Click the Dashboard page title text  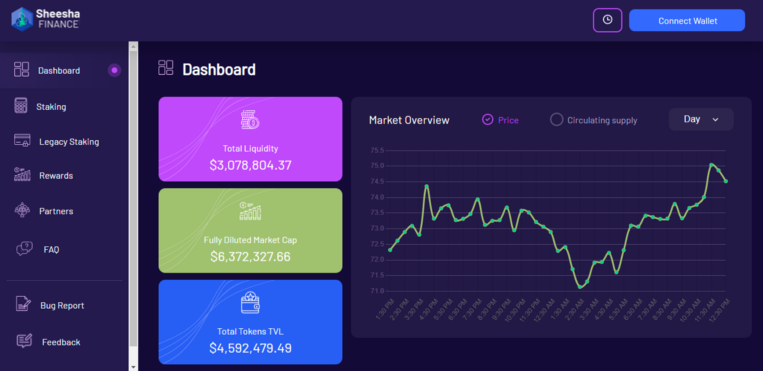pos(219,70)
